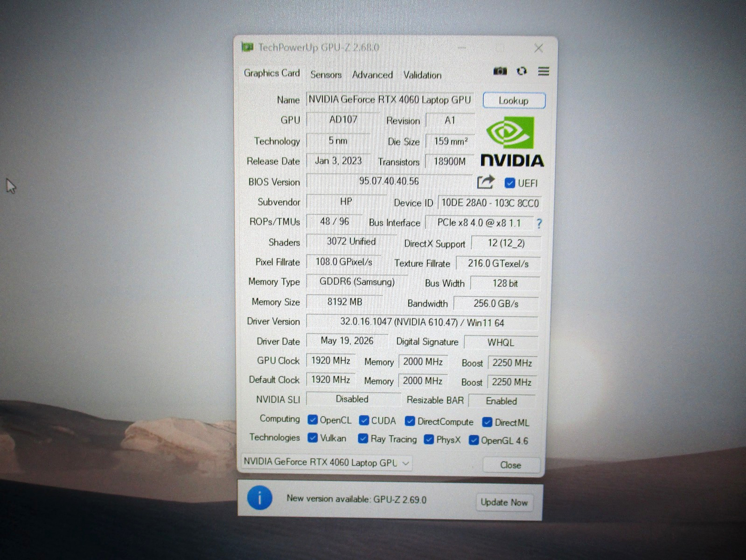Click the GPU Clock value 1920 MHz
This screenshot has height=560, width=746.
331,361
